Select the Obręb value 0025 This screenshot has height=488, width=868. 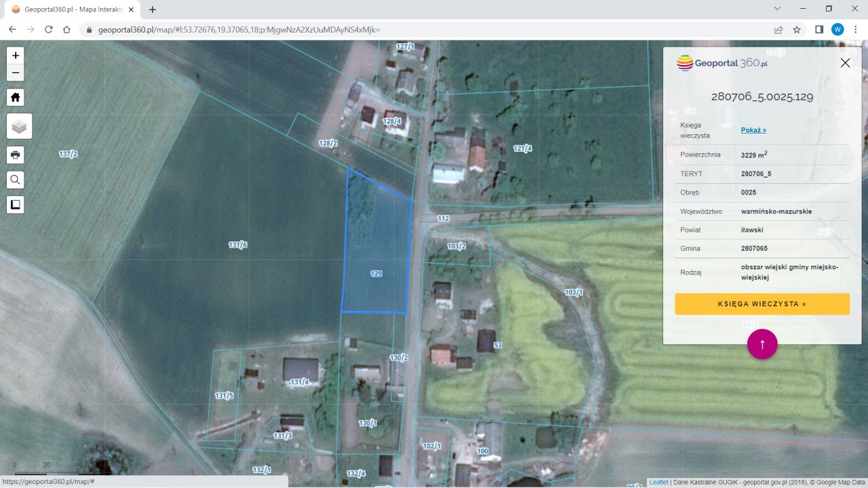[x=749, y=192]
